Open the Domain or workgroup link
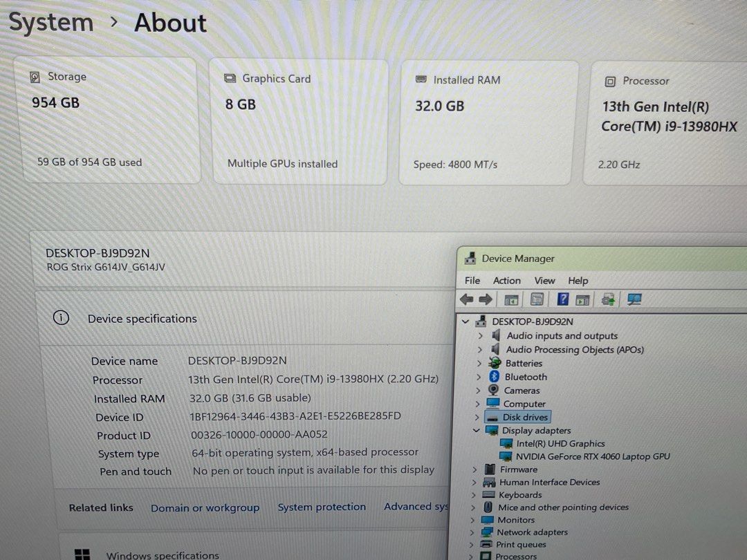This screenshot has width=747, height=560. pyautogui.click(x=205, y=507)
